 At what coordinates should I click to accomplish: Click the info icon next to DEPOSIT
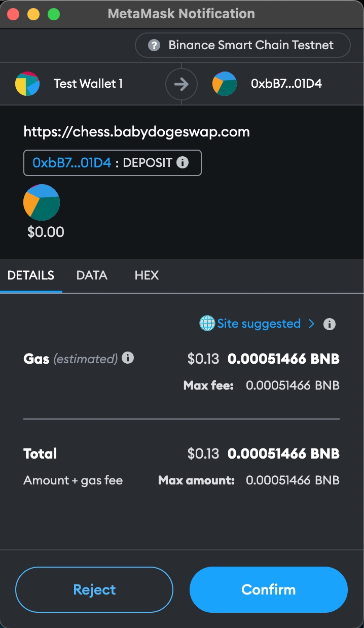click(x=182, y=162)
